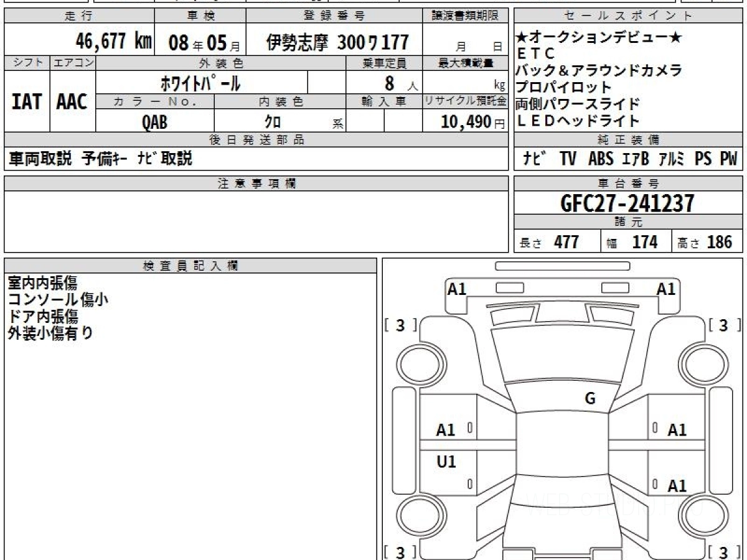Screen dimensions: 747x560
Task: Select the コンソール傷小 inspector note
Action: 57,299
